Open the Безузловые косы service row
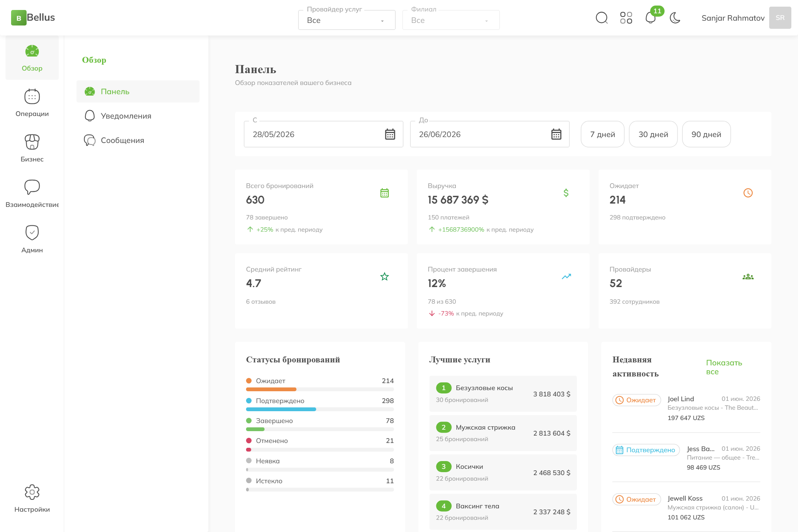 [503, 393]
